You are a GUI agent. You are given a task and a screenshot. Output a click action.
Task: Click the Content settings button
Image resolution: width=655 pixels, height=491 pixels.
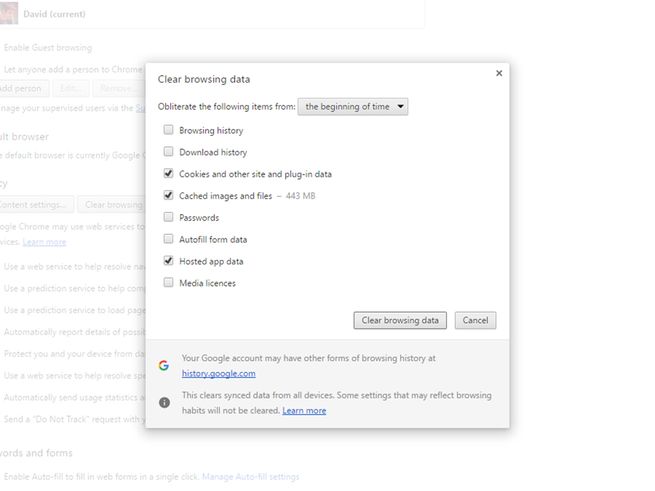pyautogui.click(x=35, y=205)
